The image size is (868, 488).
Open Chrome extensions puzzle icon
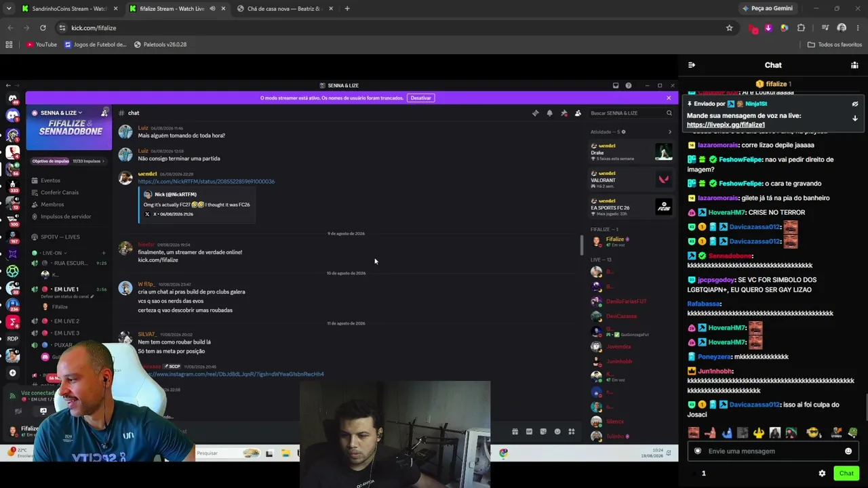coord(801,28)
